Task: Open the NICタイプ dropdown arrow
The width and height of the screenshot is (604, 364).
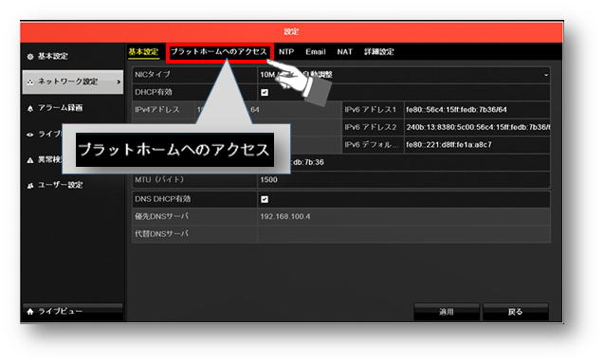Action: click(x=545, y=75)
